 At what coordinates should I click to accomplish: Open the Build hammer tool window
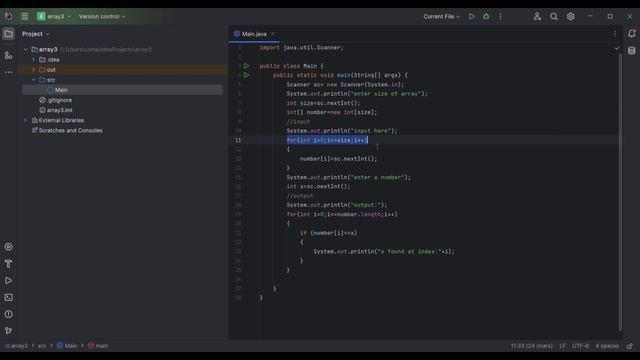tap(9, 264)
